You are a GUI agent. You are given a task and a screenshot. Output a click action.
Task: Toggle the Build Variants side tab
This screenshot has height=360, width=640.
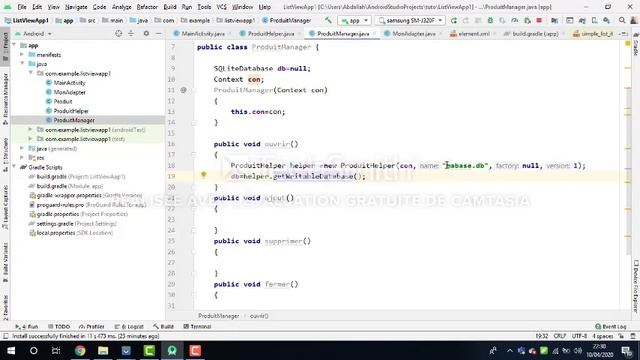(x=5, y=262)
